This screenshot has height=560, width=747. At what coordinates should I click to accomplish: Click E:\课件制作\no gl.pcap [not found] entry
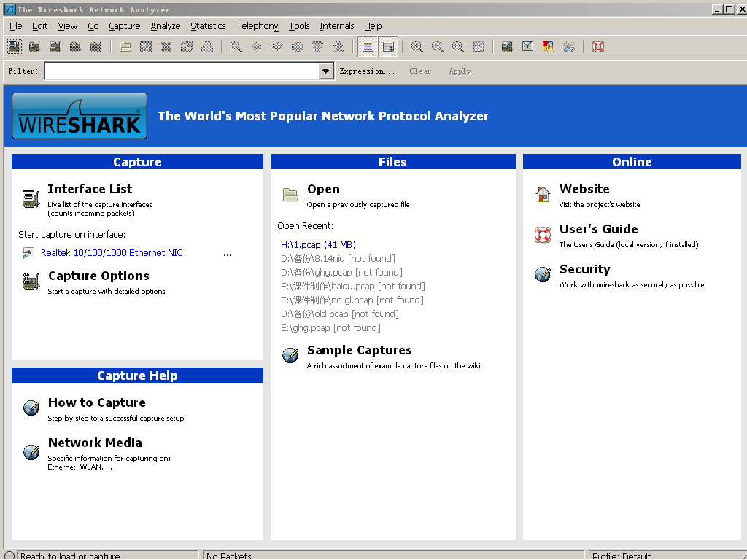352,300
